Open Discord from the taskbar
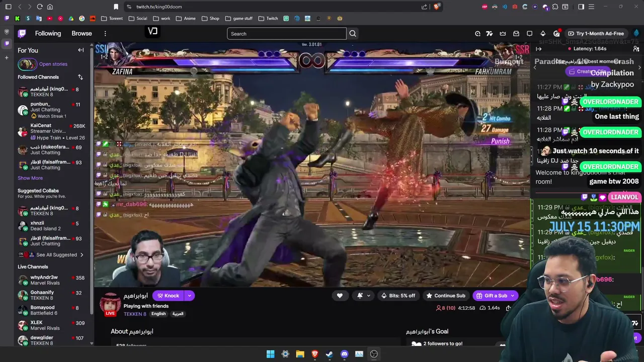This screenshot has height=362, width=644. click(x=344, y=354)
